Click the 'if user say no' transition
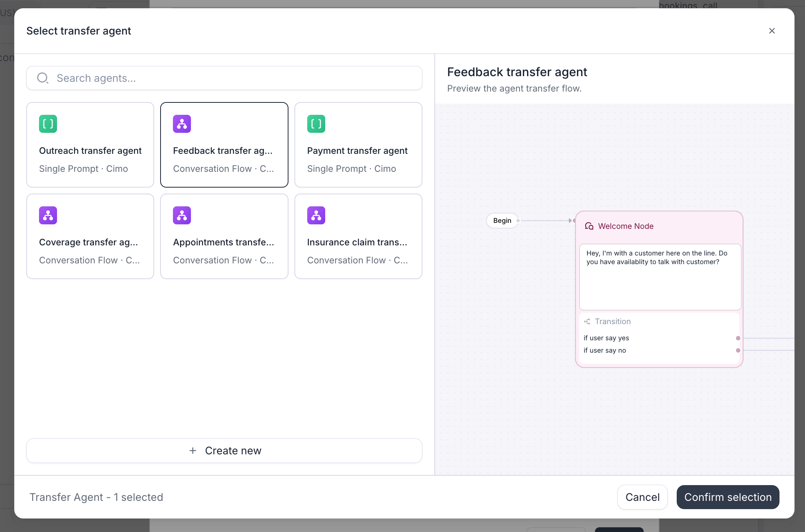Screen dimensions: 805x532 click(605, 350)
